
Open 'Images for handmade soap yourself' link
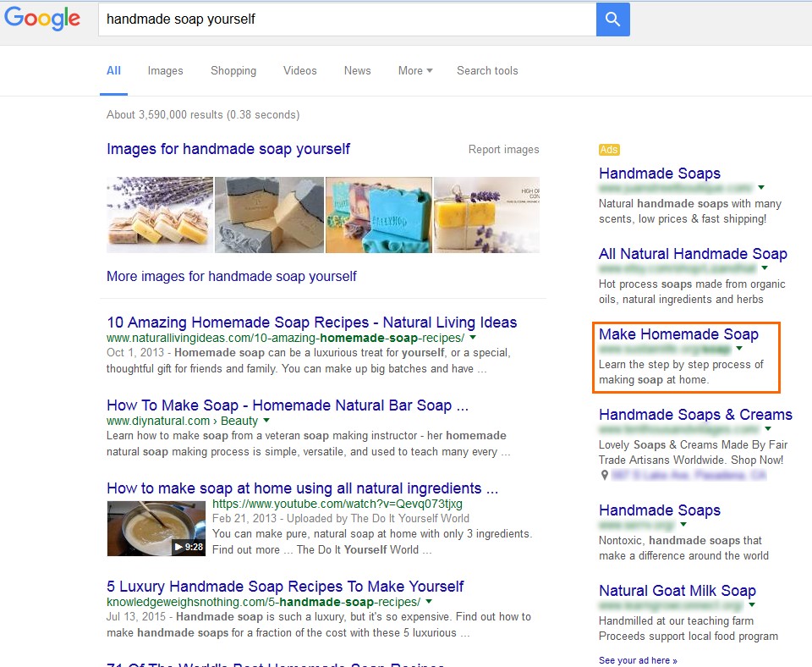[228, 149]
